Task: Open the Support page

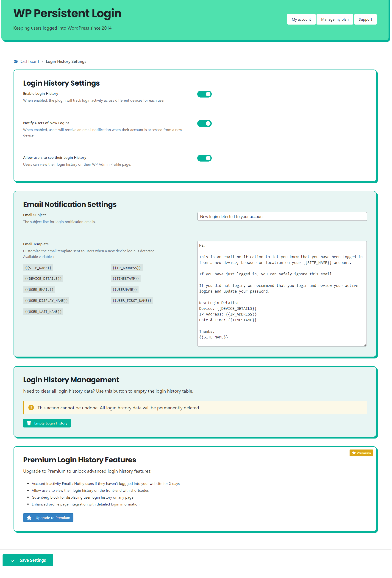Action: tap(365, 19)
